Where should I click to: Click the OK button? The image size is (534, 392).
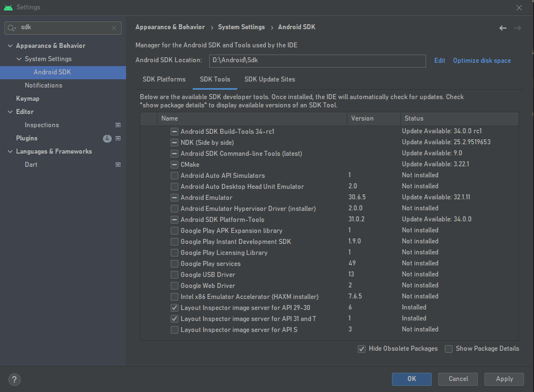tap(411, 379)
